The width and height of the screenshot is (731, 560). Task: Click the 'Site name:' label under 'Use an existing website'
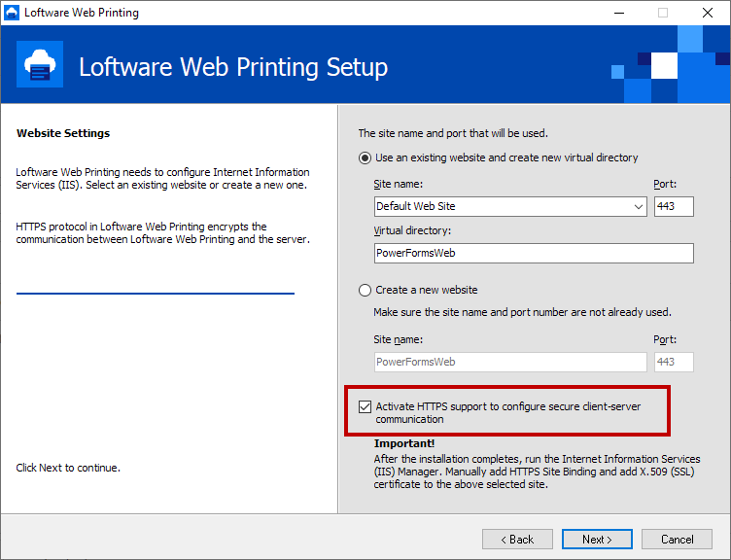coord(399,184)
